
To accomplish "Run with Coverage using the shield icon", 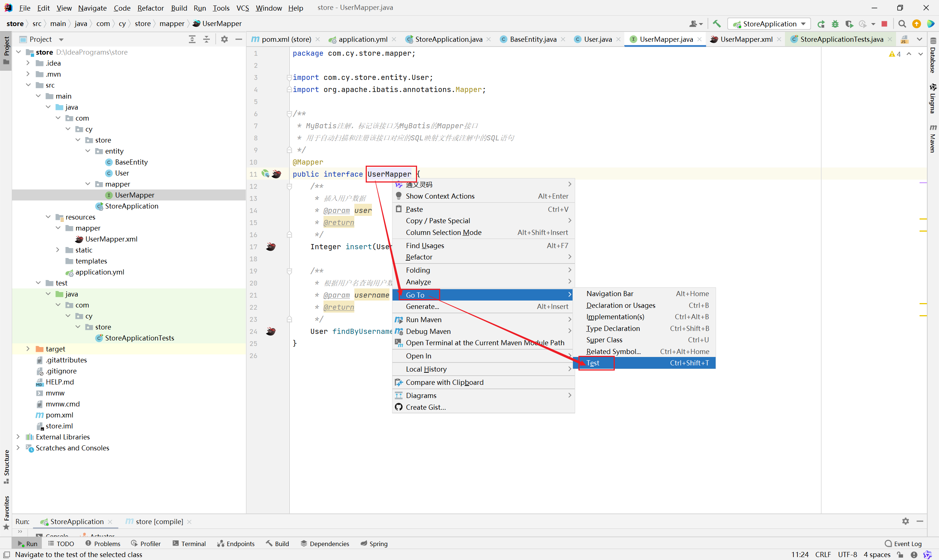I will (x=849, y=24).
